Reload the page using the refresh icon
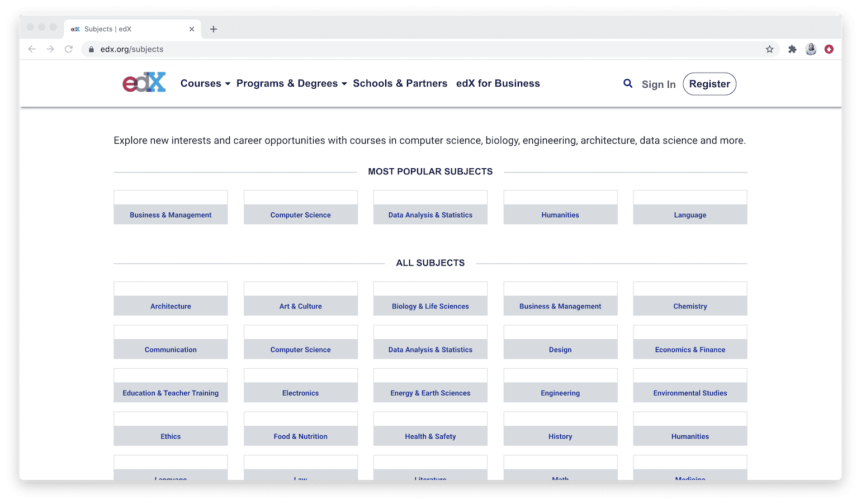 (68, 49)
